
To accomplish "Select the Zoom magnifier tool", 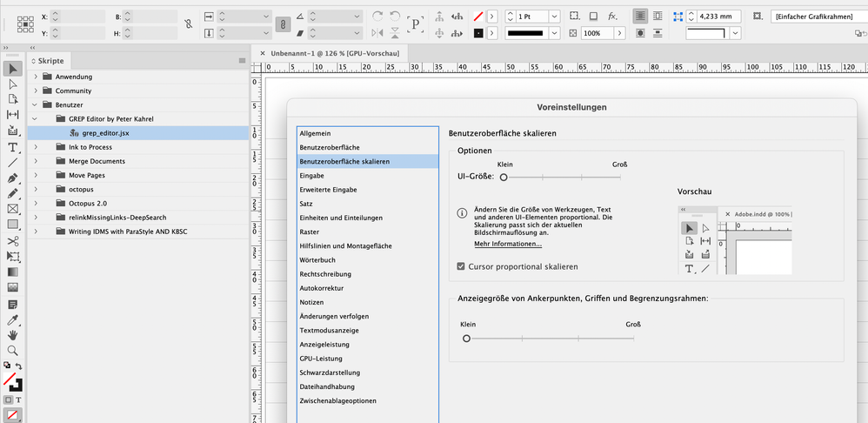I will point(13,351).
